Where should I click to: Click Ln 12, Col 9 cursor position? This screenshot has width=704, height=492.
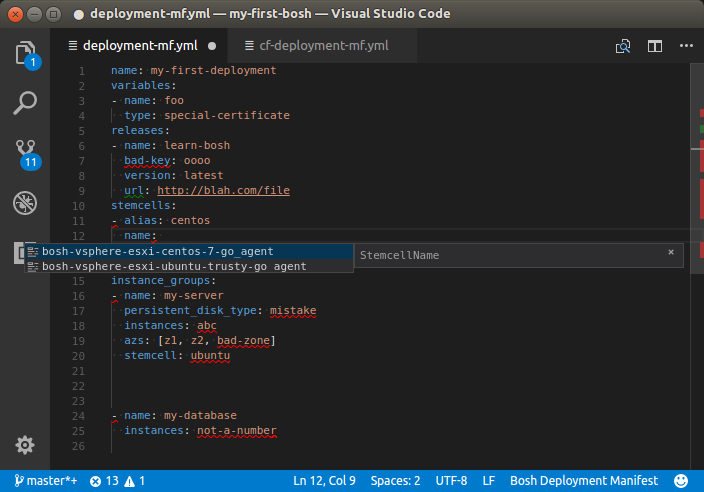[324, 481]
